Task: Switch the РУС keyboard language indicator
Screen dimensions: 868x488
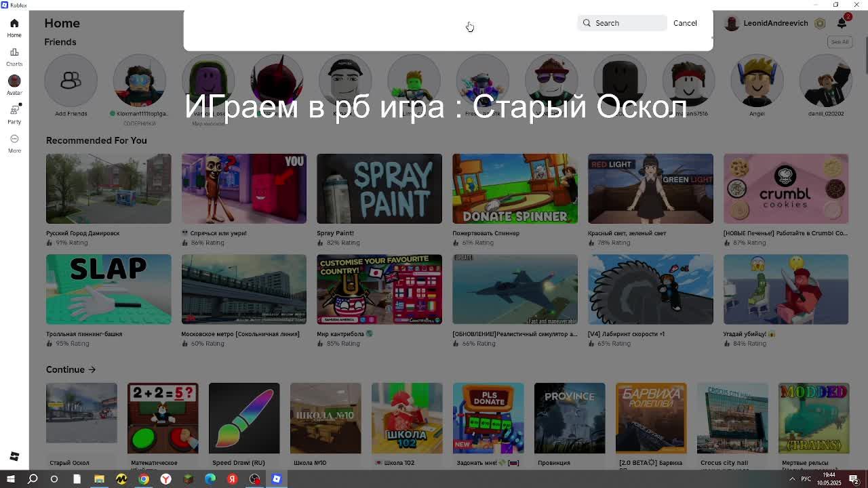Action: click(806, 479)
